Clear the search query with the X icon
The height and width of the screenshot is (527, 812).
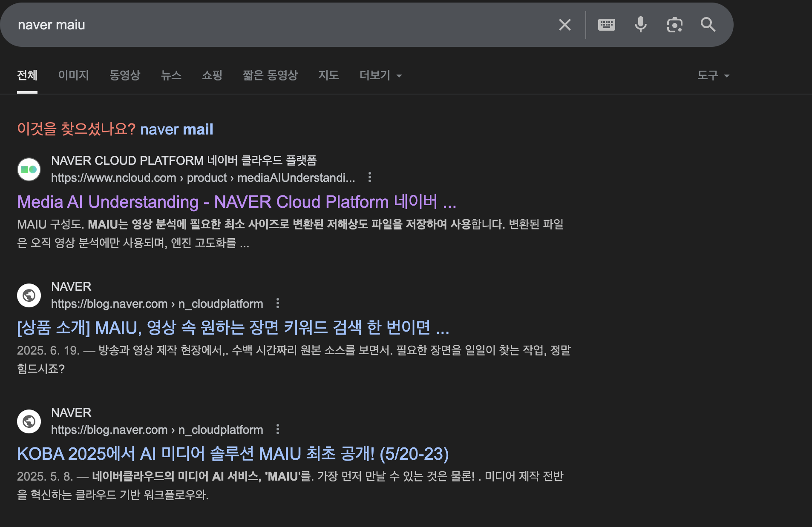click(x=565, y=25)
